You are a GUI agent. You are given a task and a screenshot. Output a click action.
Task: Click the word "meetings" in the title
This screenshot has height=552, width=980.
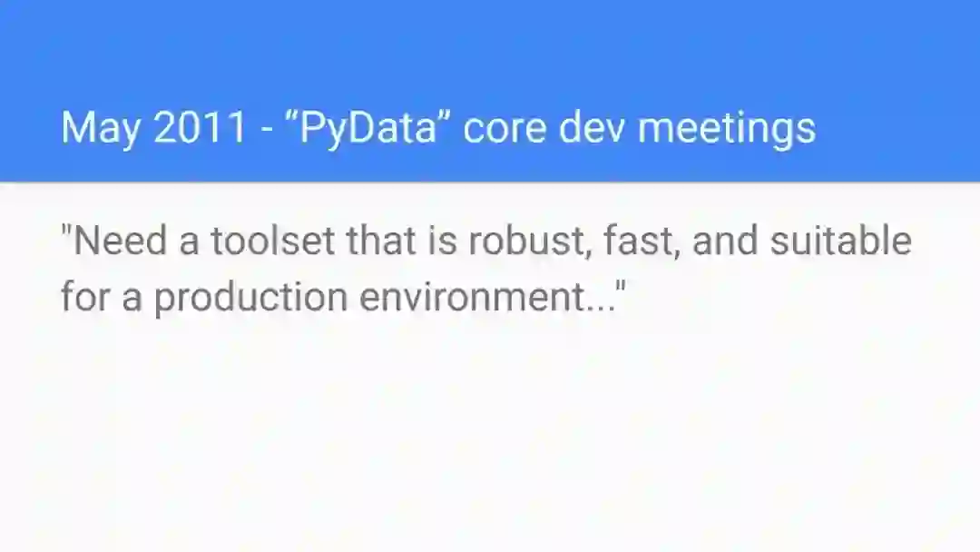[726, 129]
